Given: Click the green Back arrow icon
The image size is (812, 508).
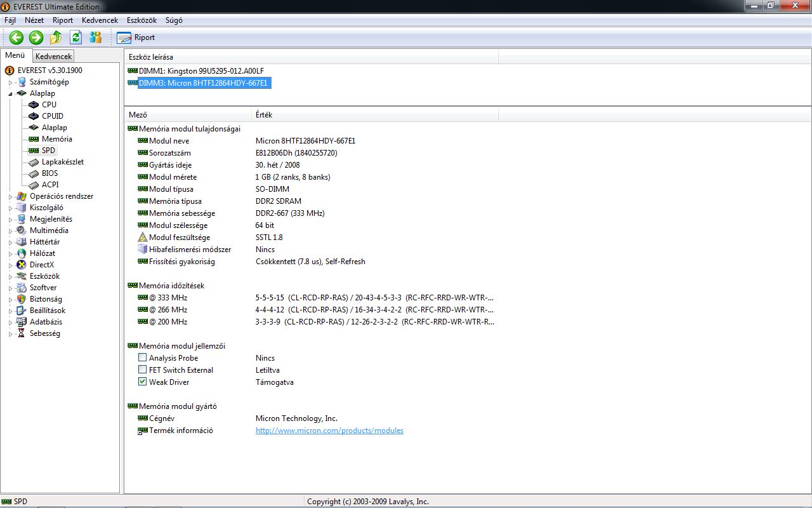Looking at the screenshot, I should point(16,37).
